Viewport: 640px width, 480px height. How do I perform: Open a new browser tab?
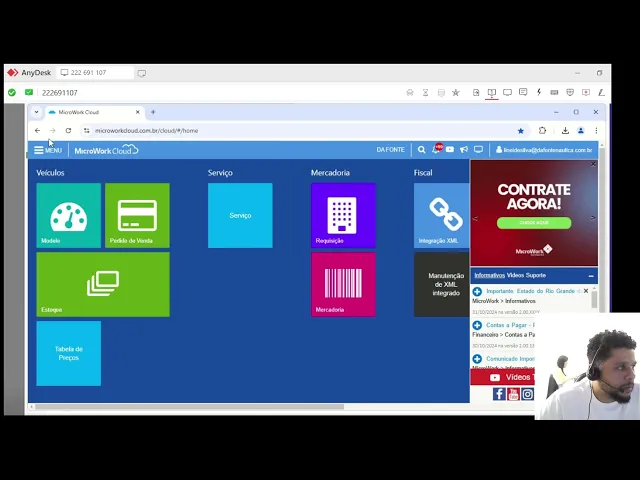tap(153, 112)
